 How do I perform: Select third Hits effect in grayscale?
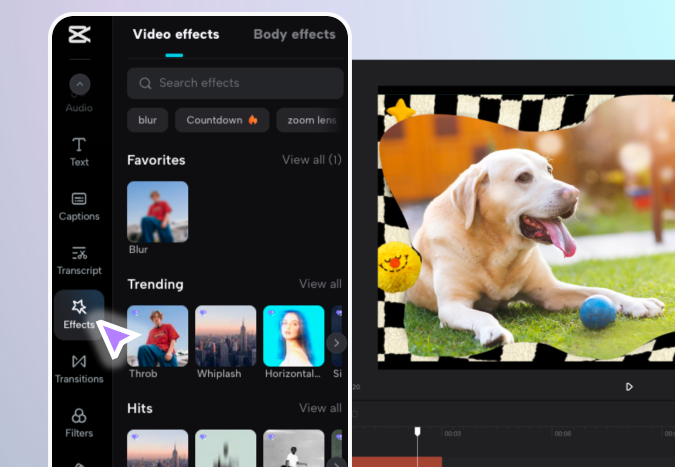pos(294,448)
